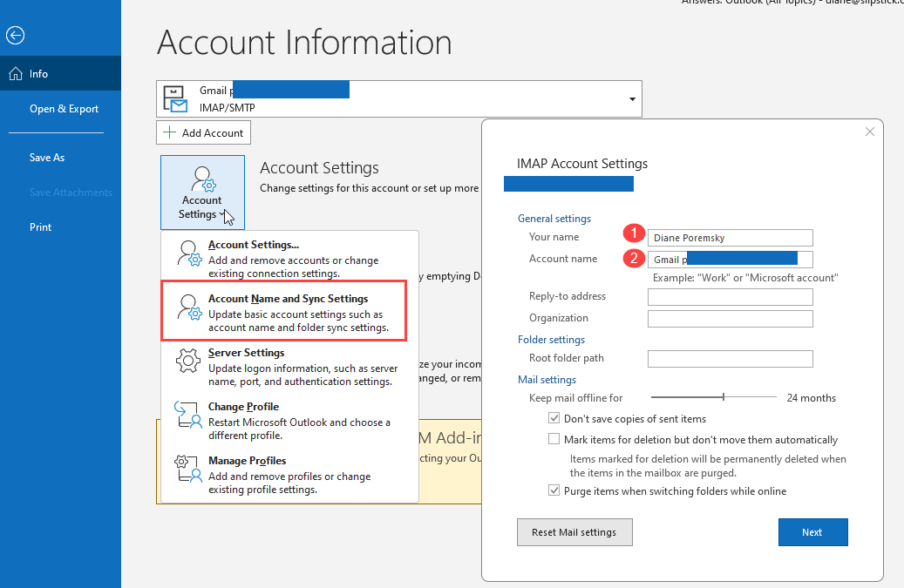
Task: Adjust the Keep mail offline slider
Action: (x=723, y=397)
